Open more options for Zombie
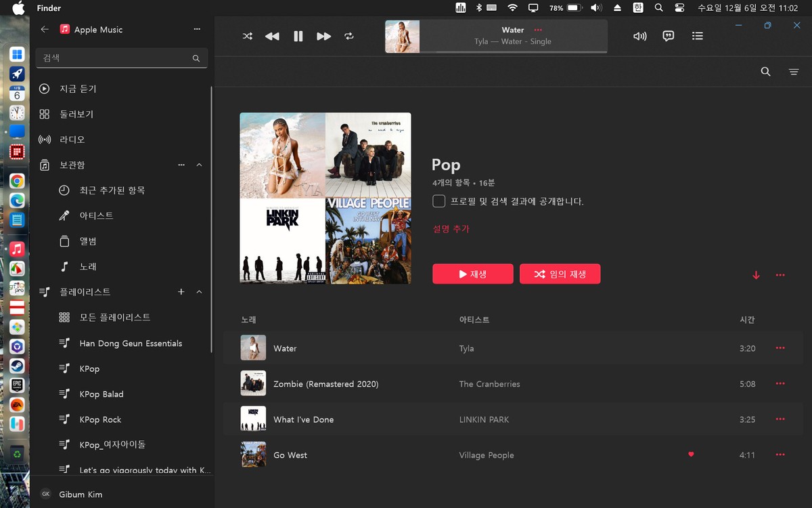Screen dimensions: 812x508 [780, 383]
